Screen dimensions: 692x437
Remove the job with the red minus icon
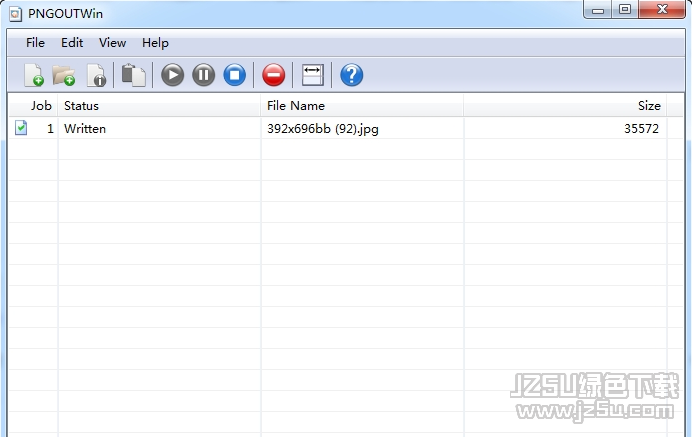274,75
